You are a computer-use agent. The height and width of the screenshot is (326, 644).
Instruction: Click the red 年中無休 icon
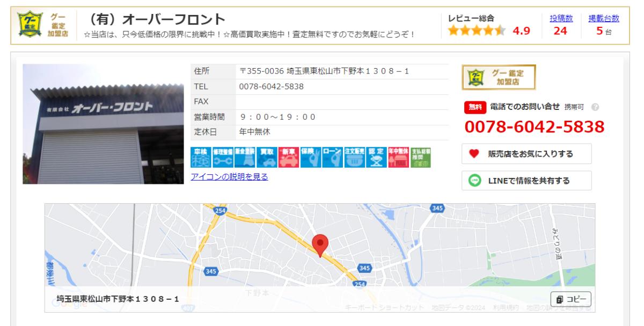tap(399, 157)
